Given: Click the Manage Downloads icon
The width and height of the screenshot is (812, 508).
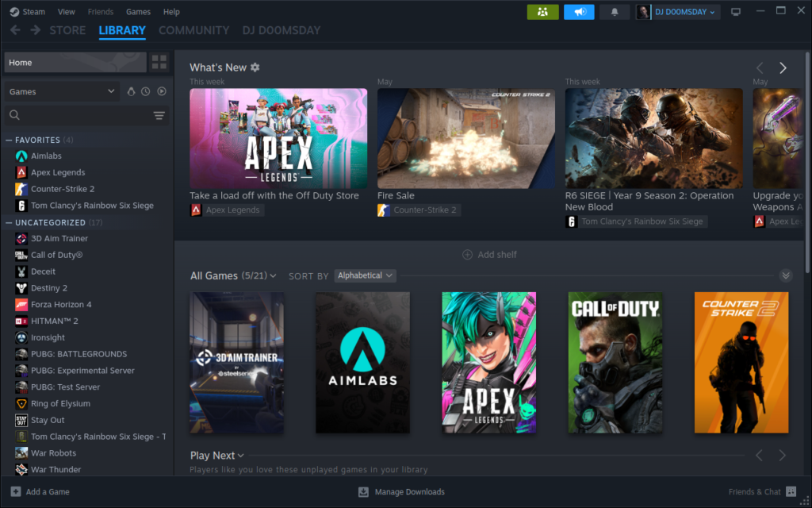Looking at the screenshot, I should (x=363, y=491).
